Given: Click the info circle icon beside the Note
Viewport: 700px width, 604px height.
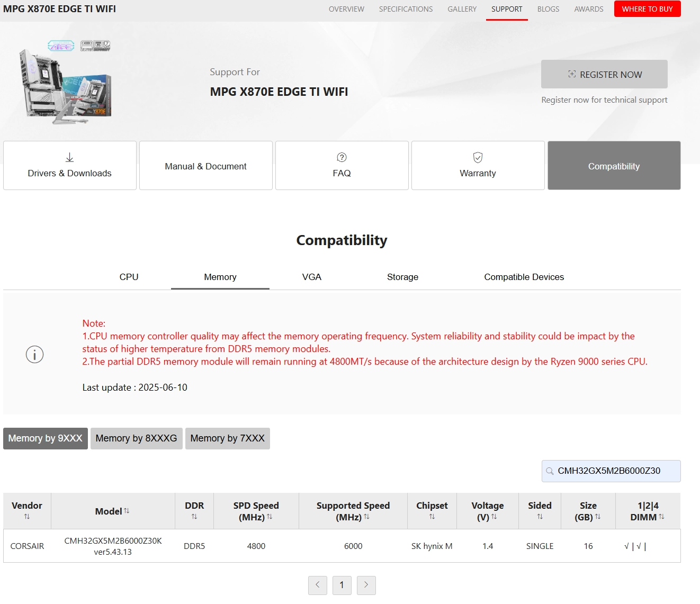Looking at the screenshot, I should [x=34, y=355].
